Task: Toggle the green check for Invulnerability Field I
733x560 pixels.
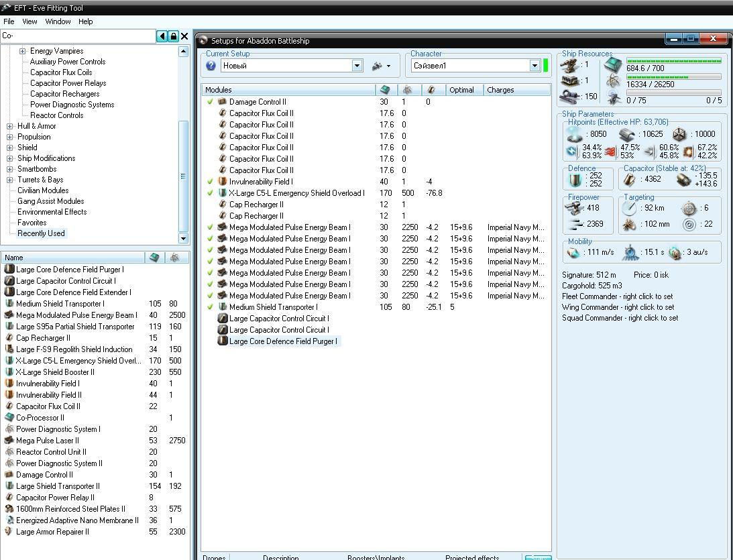Action: point(211,181)
